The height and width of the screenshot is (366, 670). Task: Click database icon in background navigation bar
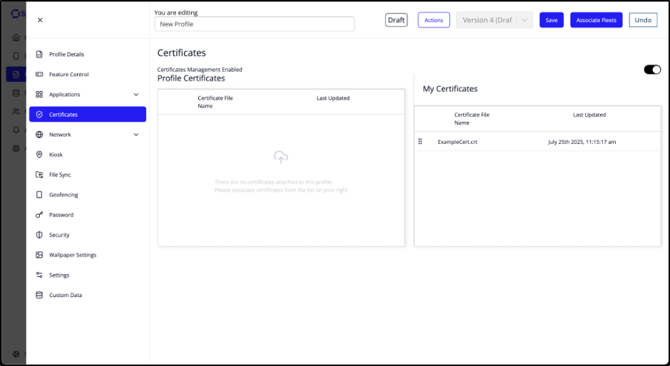click(x=16, y=93)
